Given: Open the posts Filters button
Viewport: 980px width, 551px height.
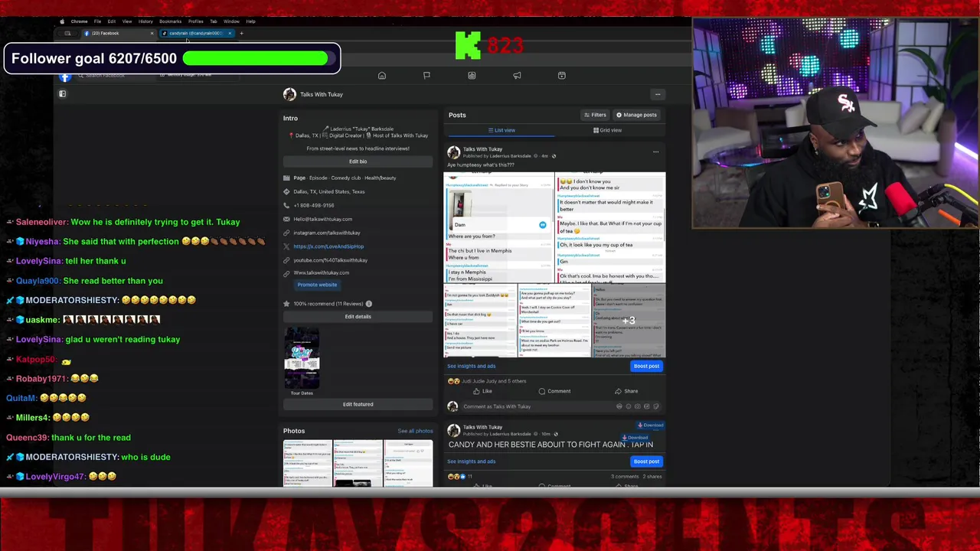Looking at the screenshot, I should point(595,115).
